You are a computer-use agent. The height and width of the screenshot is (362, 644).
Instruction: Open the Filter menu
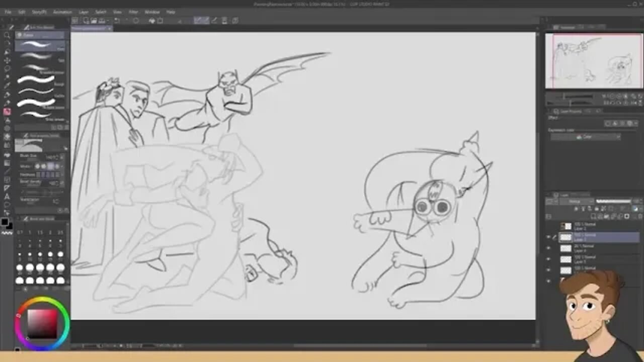[x=133, y=12]
